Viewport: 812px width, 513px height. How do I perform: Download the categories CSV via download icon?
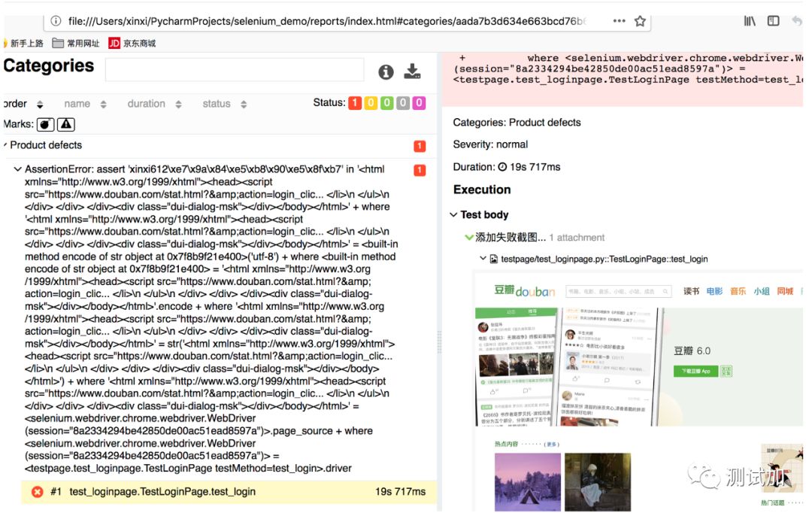coord(412,71)
